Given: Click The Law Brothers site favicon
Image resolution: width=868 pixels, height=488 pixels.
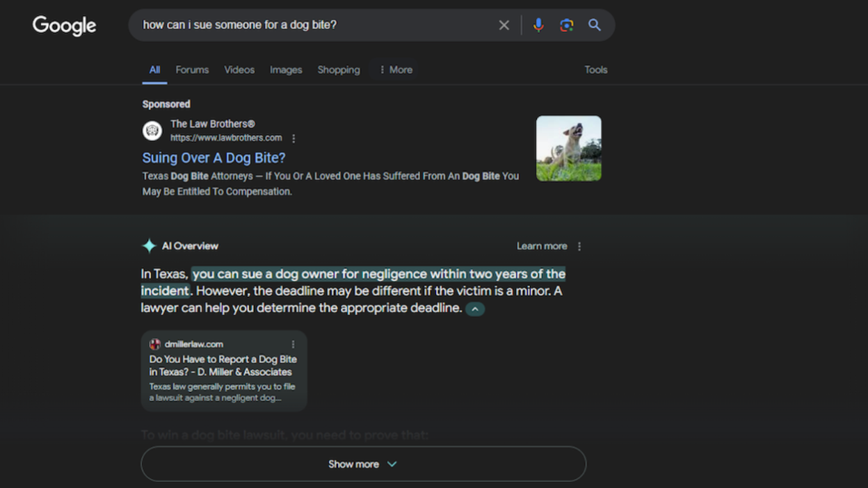Looking at the screenshot, I should pos(152,131).
